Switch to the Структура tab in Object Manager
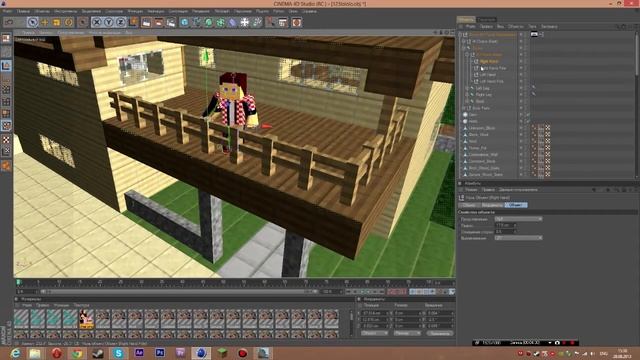This screenshot has height=360, width=640. click(486, 19)
